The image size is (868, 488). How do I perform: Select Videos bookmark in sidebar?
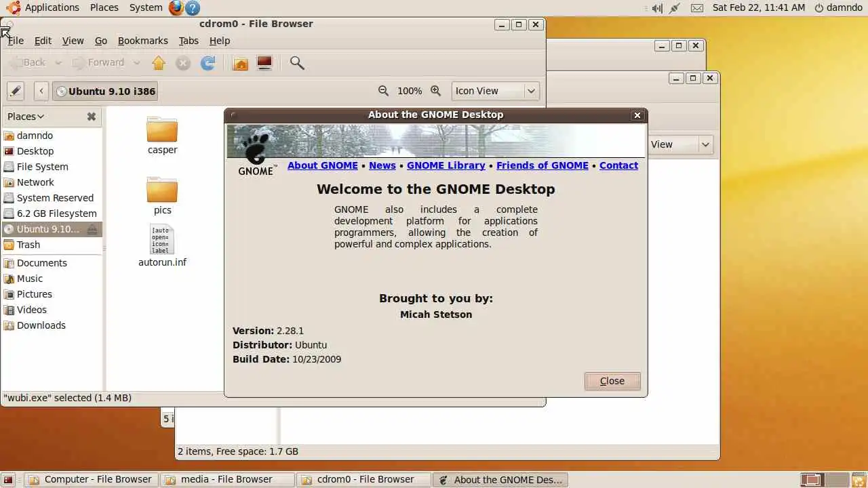(x=52, y=310)
